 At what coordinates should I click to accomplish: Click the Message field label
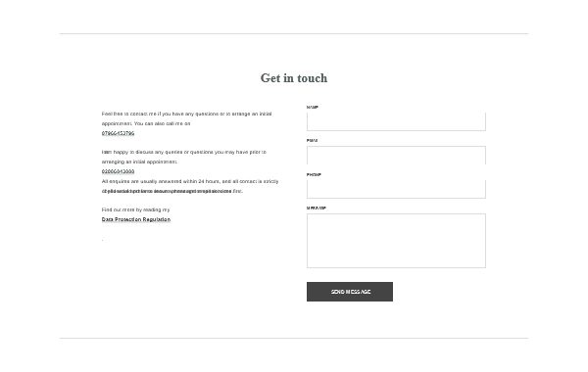click(x=317, y=208)
